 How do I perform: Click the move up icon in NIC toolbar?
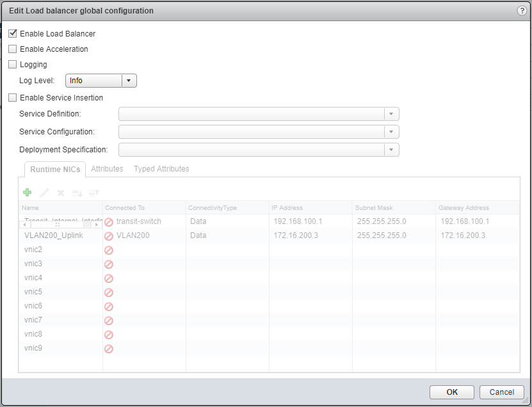coord(93,192)
